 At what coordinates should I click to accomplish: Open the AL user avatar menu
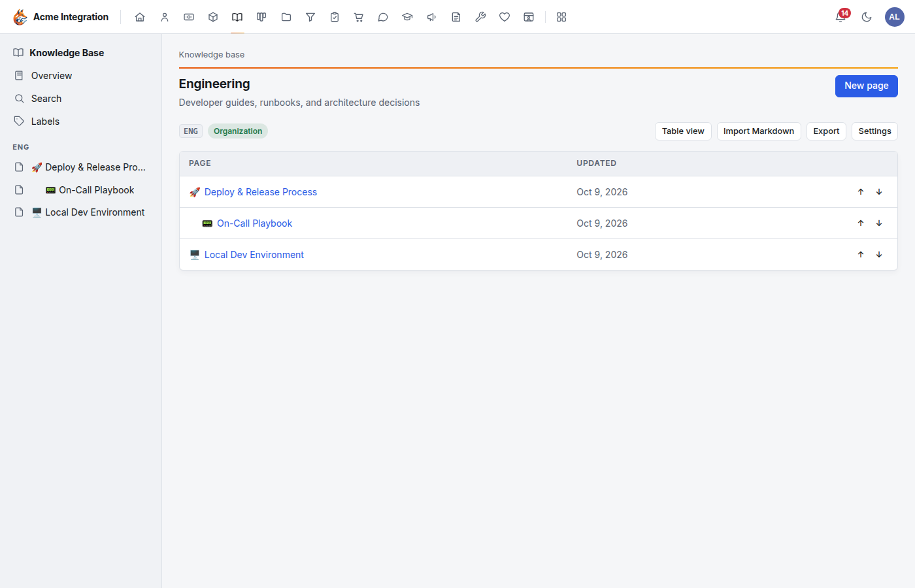point(894,17)
